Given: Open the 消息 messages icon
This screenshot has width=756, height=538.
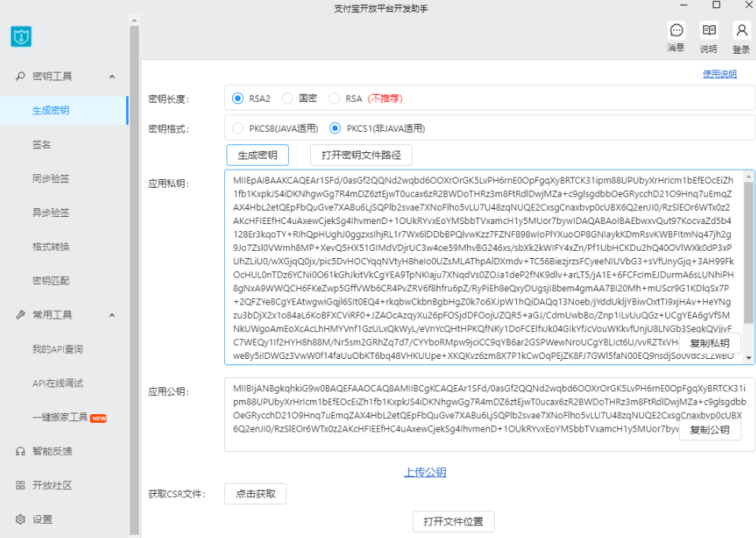Looking at the screenshot, I should tap(676, 30).
